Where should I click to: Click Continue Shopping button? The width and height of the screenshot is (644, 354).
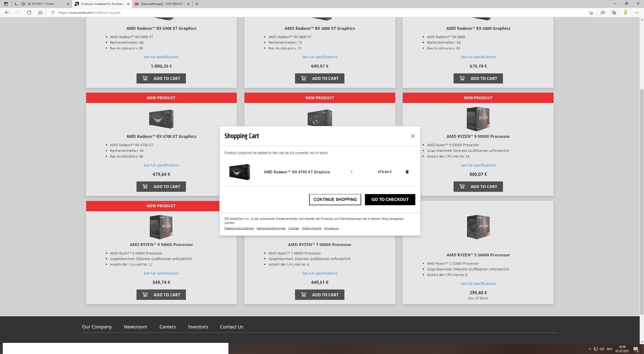[x=335, y=199]
